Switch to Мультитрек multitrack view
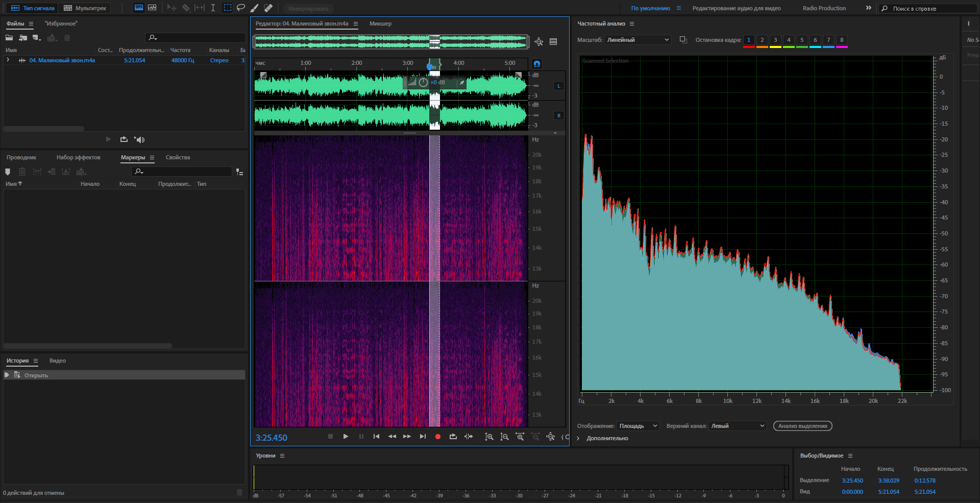The height and width of the screenshot is (503, 980). pos(85,8)
